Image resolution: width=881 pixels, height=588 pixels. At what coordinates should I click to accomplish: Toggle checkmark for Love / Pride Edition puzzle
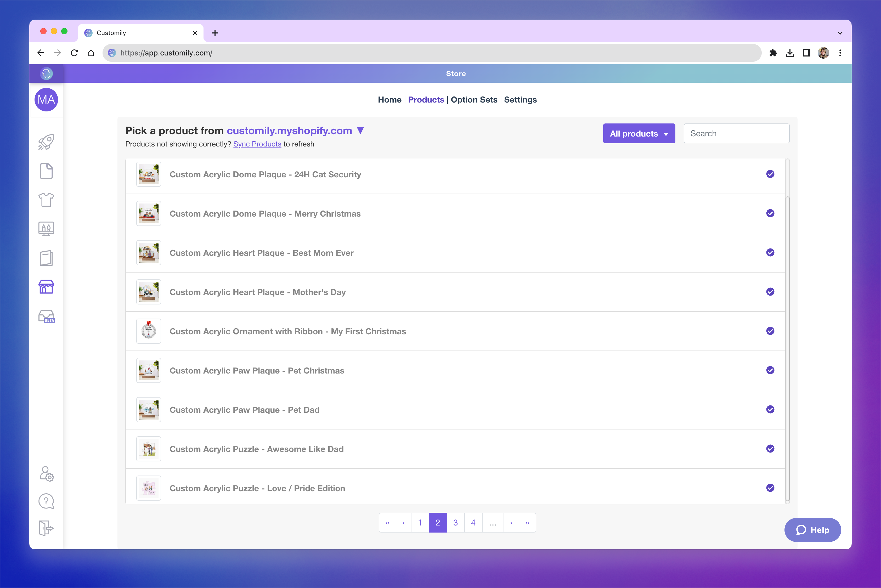coord(770,488)
